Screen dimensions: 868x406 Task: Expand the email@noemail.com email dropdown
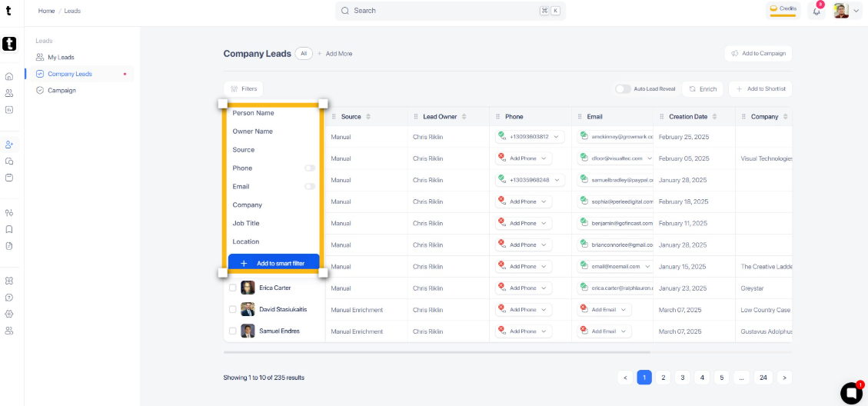(x=647, y=266)
